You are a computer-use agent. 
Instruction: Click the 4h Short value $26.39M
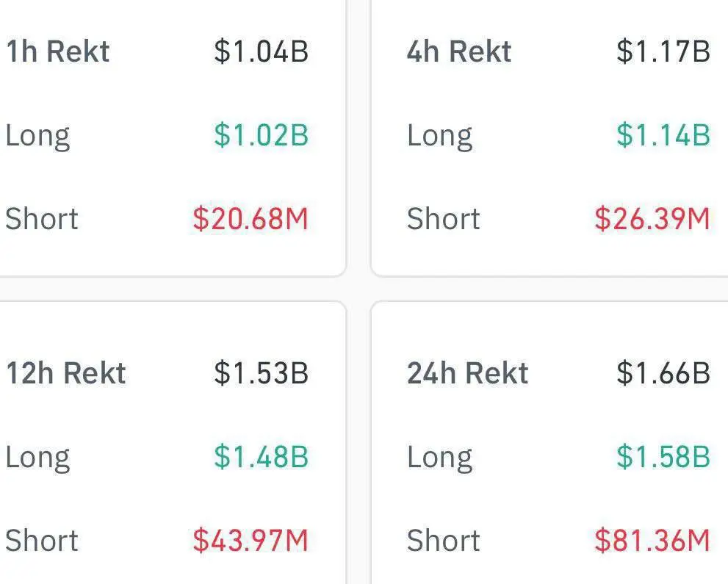point(653,219)
